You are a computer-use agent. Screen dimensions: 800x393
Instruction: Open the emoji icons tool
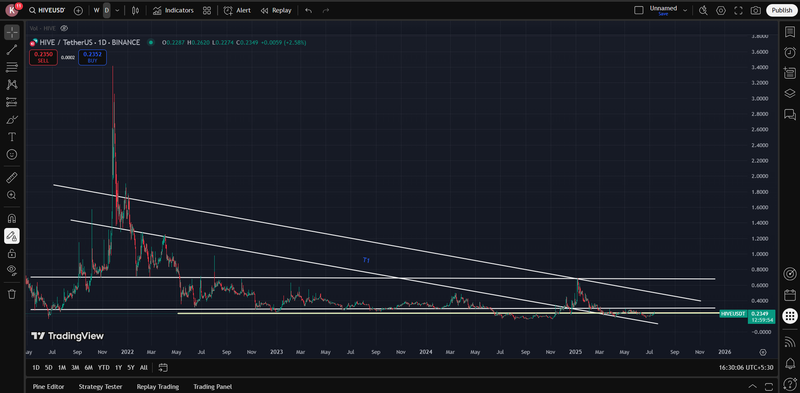point(12,154)
